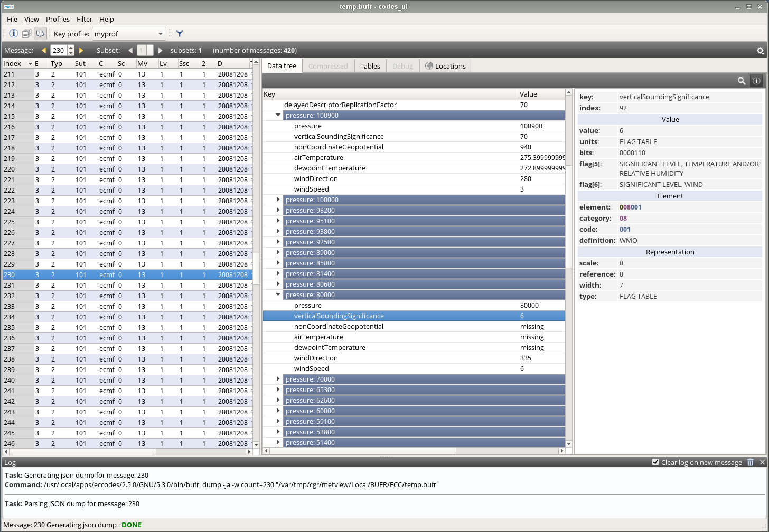
Task: Select airTemperature row under pressure 80000
Action: 414,337
